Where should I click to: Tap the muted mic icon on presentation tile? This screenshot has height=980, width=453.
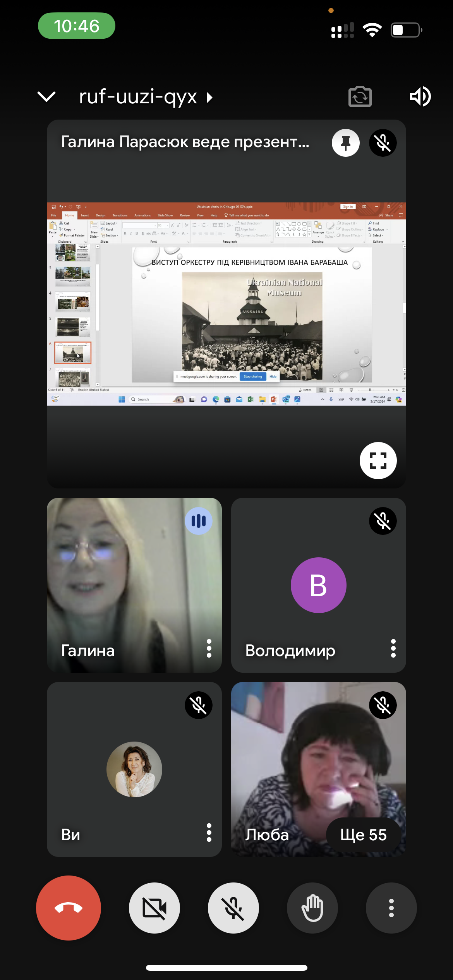click(x=383, y=143)
